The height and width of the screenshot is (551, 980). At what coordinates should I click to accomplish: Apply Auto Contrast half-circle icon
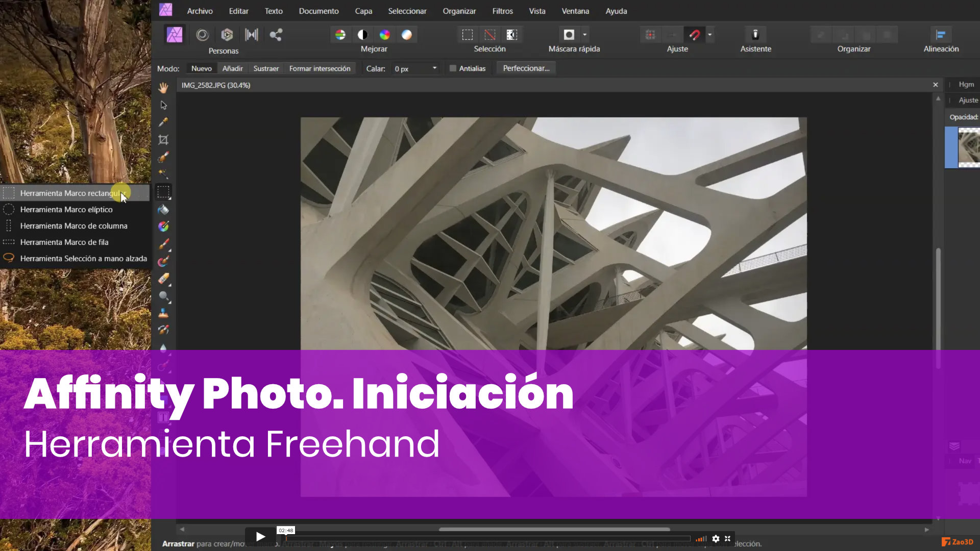(x=363, y=35)
